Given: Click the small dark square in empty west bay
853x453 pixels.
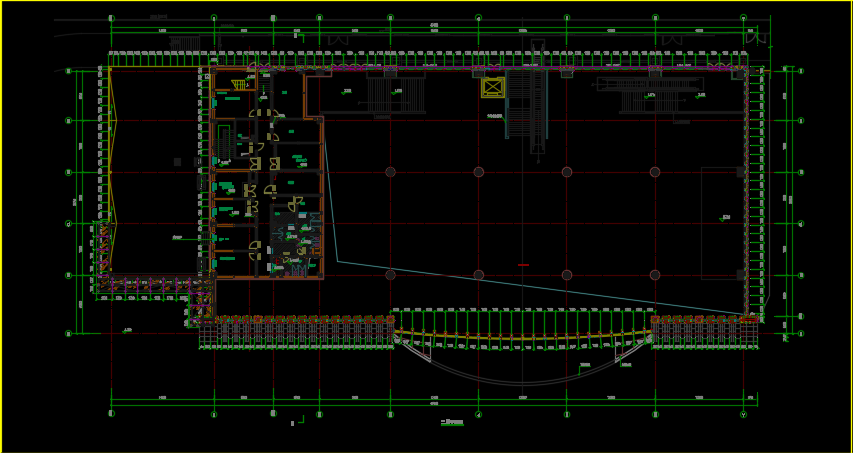Looking at the screenshot, I should tap(177, 162).
